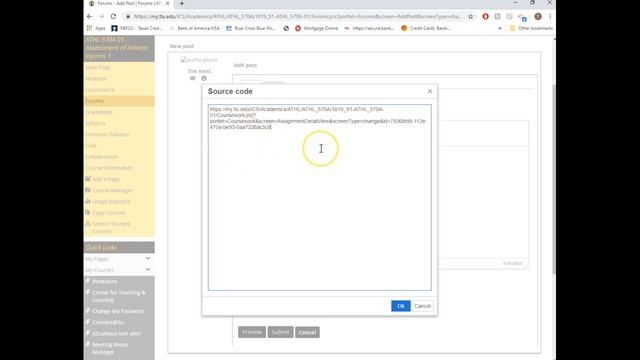Open Center for Teaching & Learning link
The height and width of the screenshot is (360, 640).
coord(118,296)
